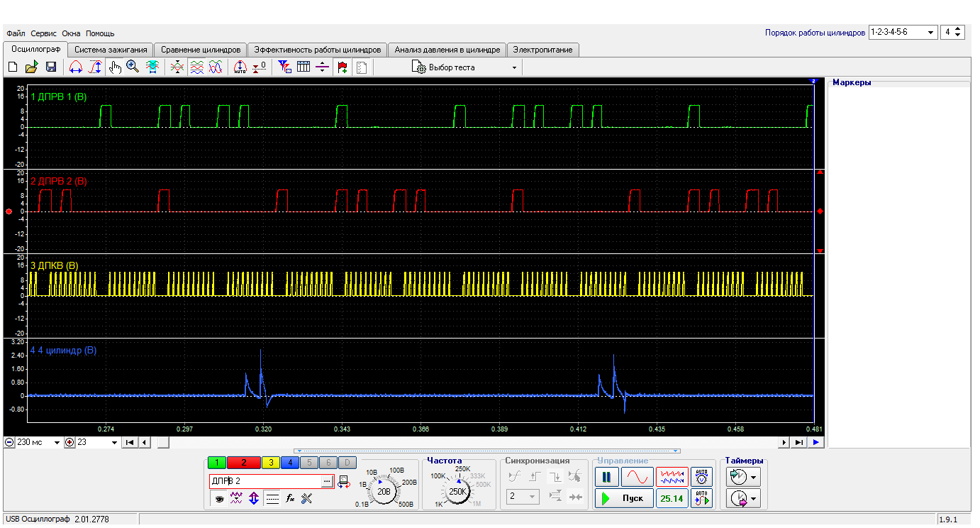Click the cyan fit-to-width waveform icon
The image size is (980, 528).
pyautogui.click(x=152, y=67)
